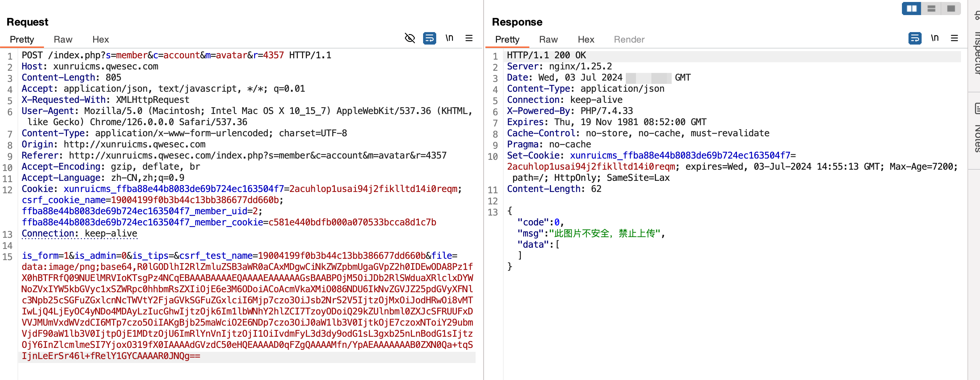Click Accept: application/json header in Request
Image resolution: width=980 pixels, height=380 pixels.
coord(163,89)
